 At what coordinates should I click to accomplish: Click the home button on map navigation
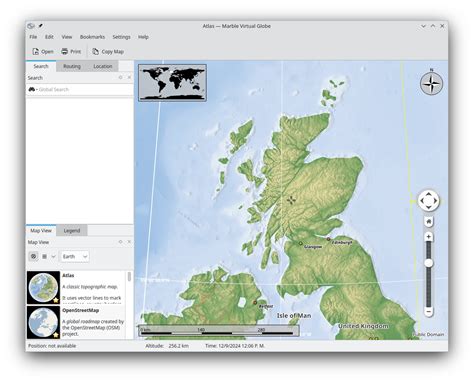(x=429, y=221)
